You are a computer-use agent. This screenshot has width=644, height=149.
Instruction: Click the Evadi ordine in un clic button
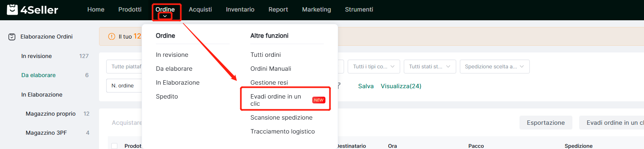click(612, 123)
